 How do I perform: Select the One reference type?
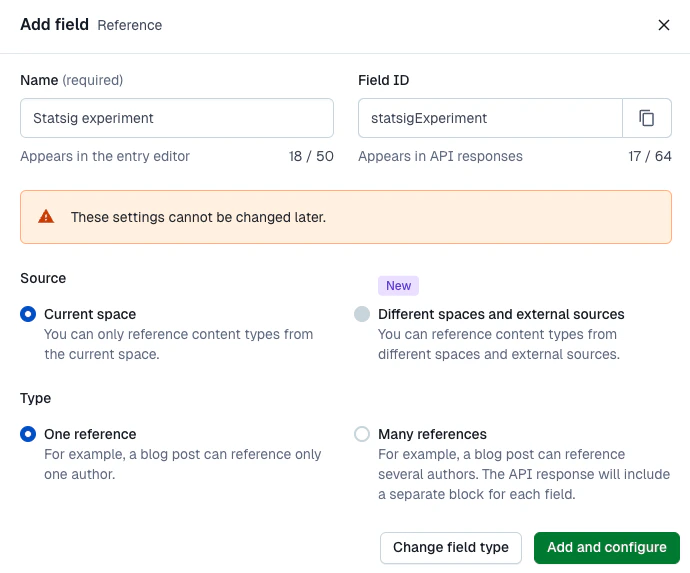(x=28, y=434)
